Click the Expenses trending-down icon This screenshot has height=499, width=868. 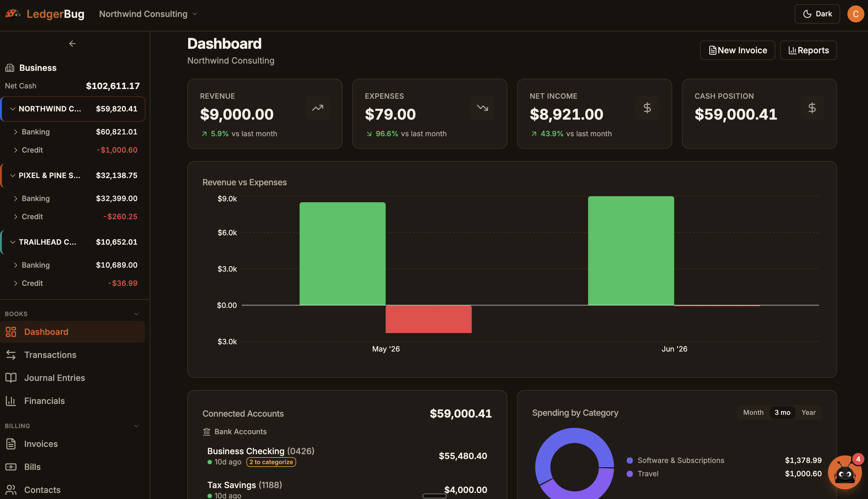[x=482, y=108]
